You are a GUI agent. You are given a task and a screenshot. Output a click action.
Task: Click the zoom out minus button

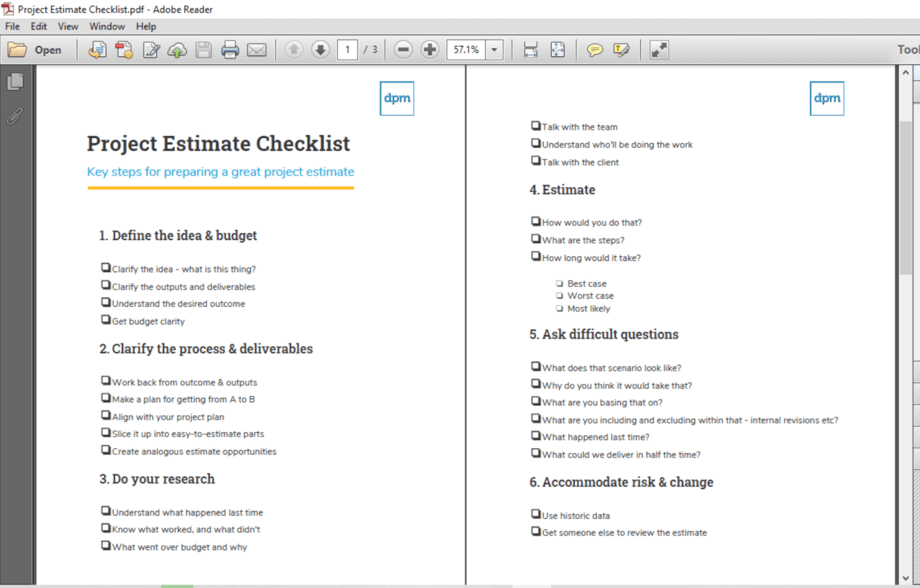(x=403, y=49)
